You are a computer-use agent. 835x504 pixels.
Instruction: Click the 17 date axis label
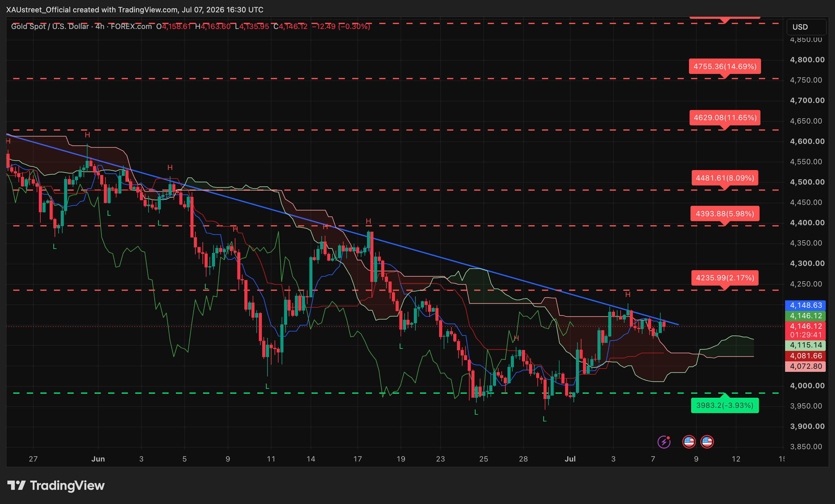357,459
